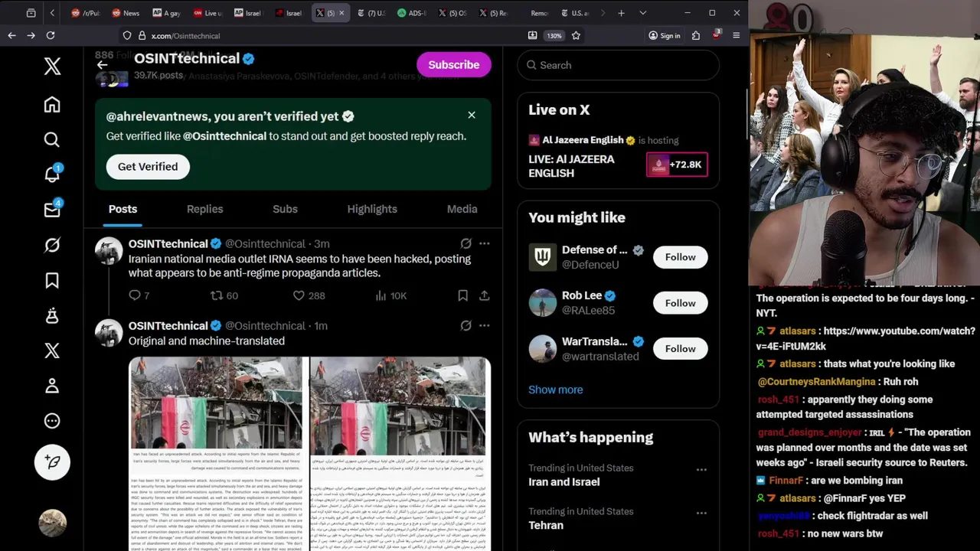
Task: Open options for the 'Tehran' trend
Action: tap(701, 513)
